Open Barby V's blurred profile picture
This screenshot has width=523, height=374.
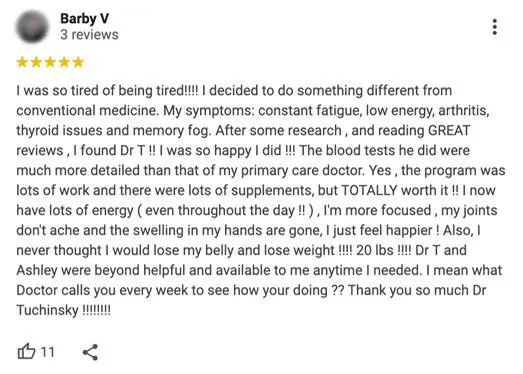(32, 27)
